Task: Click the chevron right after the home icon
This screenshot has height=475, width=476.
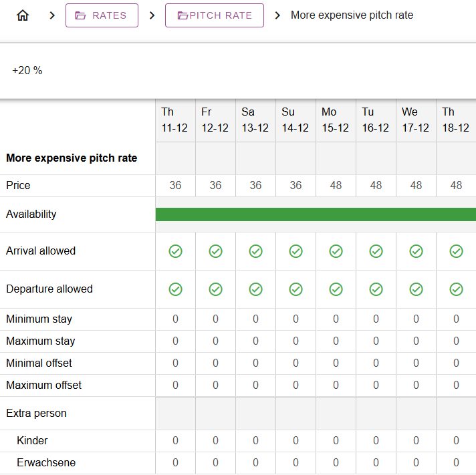Action: click(52, 15)
